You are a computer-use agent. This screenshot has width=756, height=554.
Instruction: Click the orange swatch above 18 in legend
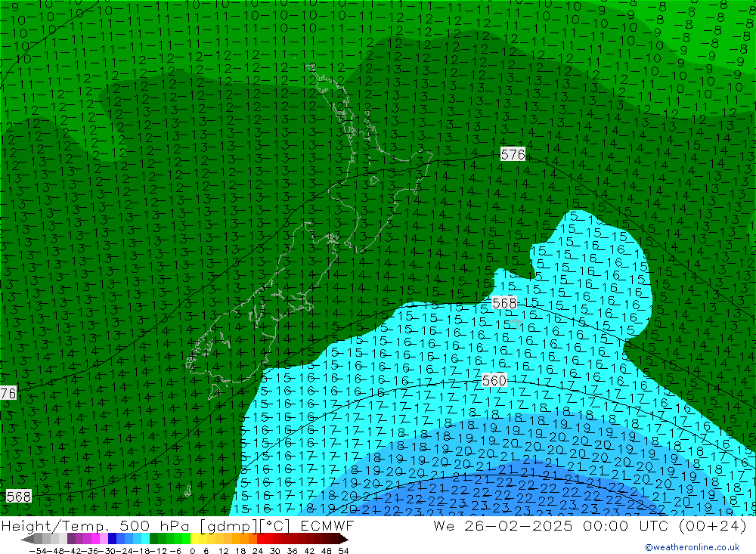[244, 539]
